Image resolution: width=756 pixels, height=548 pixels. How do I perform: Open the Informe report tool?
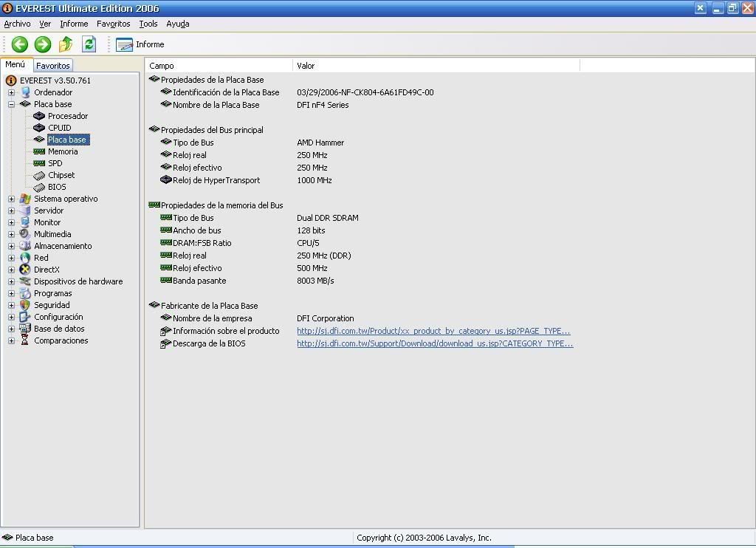pyautogui.click(x=140, y=44)
